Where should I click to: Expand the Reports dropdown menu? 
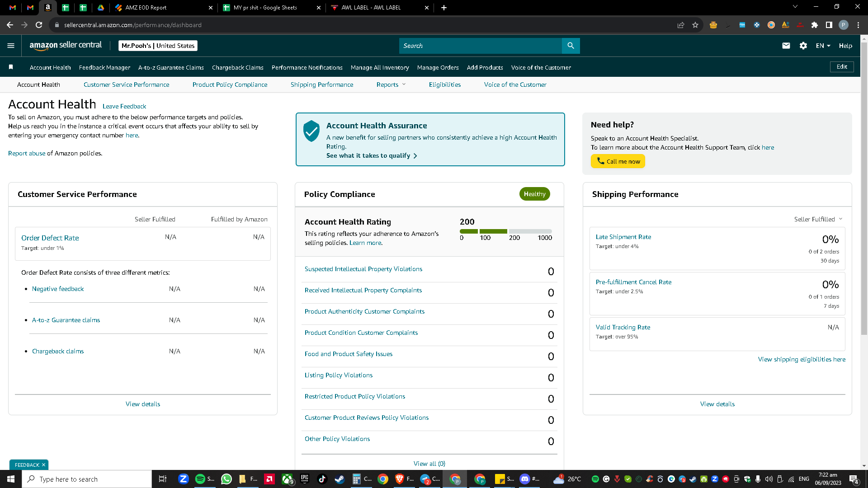click(x=391, y=84)
